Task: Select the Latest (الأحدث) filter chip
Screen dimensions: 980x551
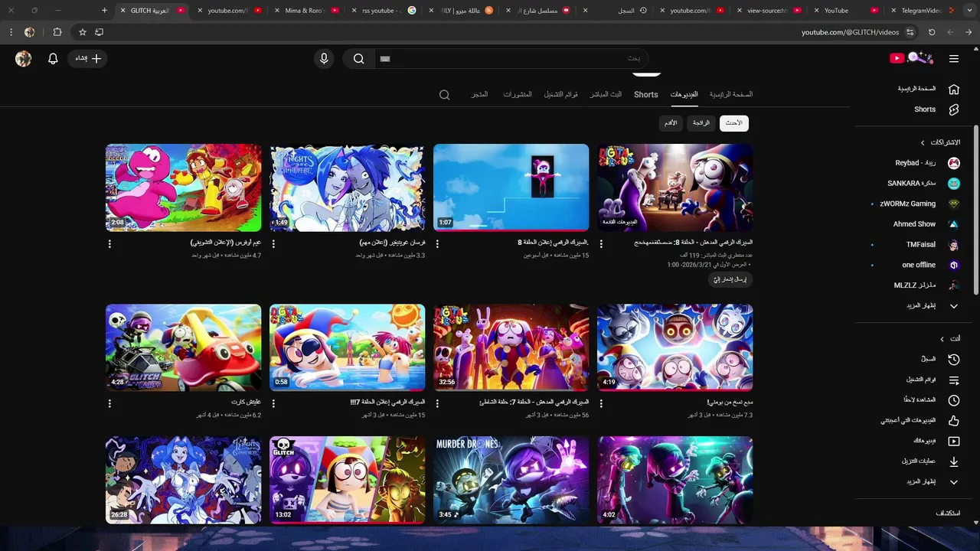Action: (x=734, y=123)
